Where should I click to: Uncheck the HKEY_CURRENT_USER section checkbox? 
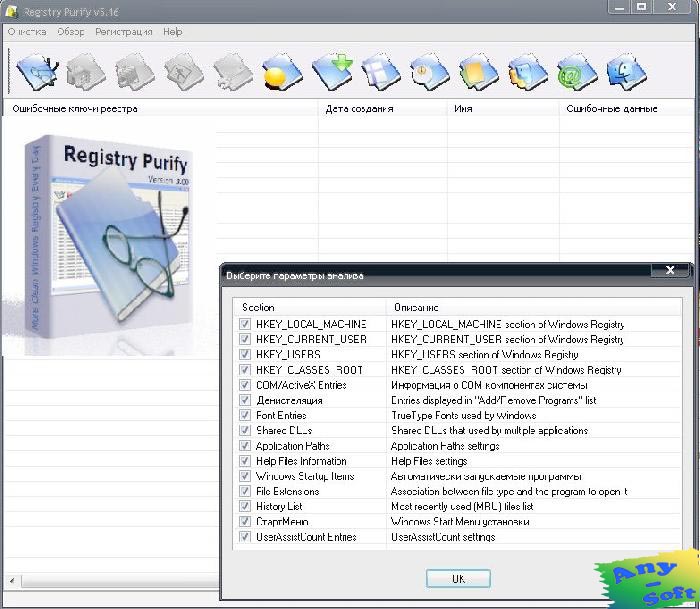point(245,339)
